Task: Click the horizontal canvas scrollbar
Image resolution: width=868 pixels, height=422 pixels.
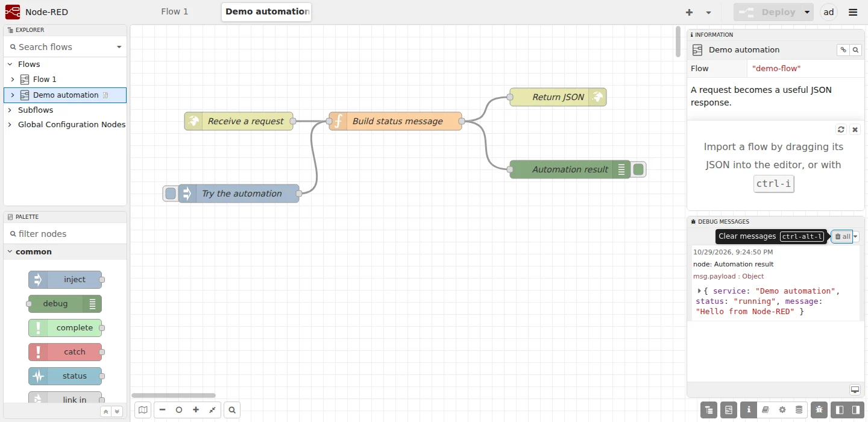Action: coord(174,395)
